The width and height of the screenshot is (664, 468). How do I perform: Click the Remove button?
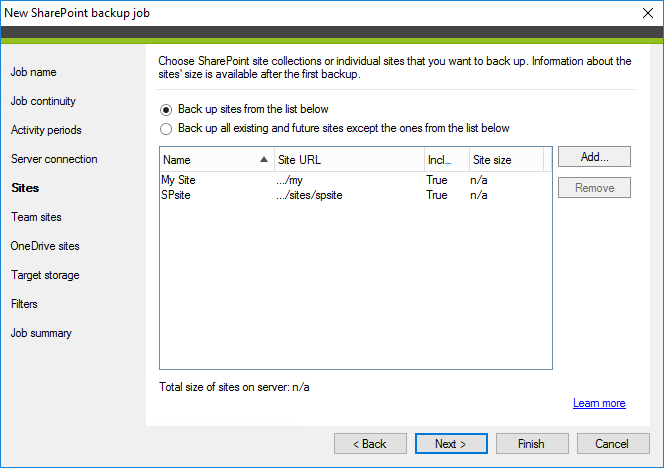click(x=594, y=188)
